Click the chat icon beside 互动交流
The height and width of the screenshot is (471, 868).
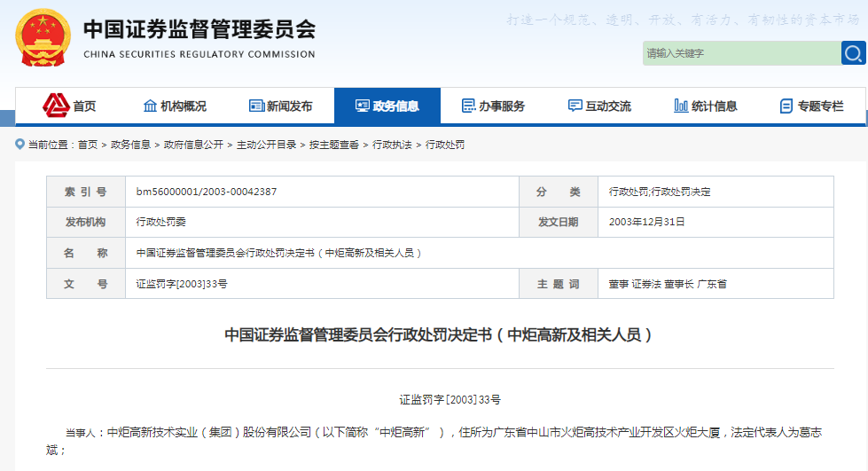[575, 106]
